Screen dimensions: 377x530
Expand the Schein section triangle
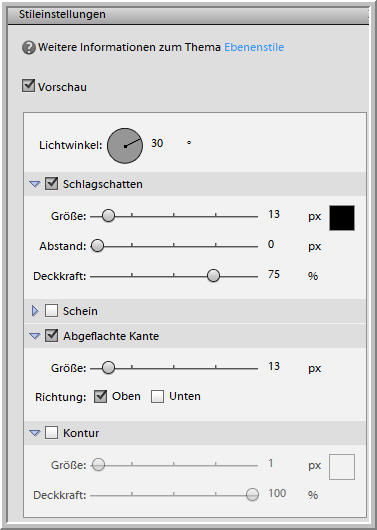coord(35,311)
